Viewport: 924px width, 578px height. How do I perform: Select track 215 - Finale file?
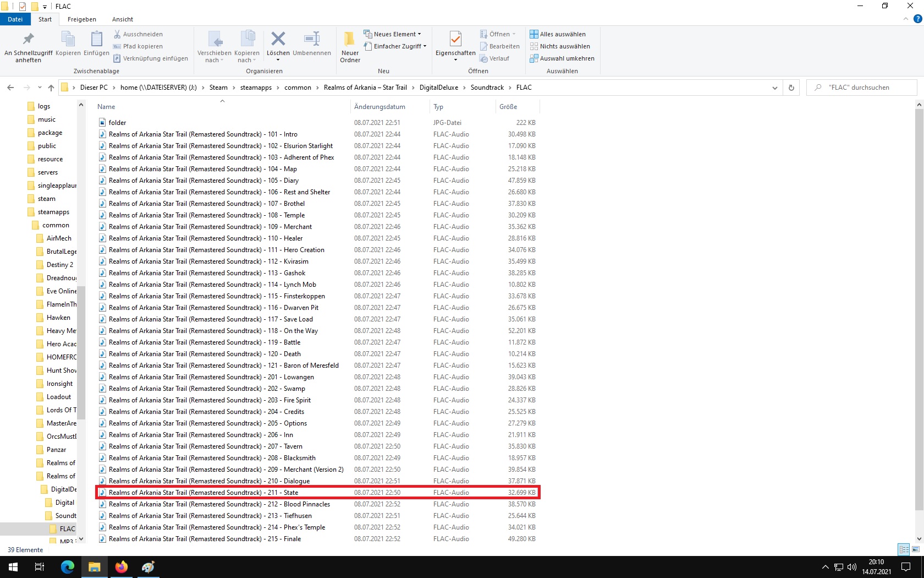point(317,539)
